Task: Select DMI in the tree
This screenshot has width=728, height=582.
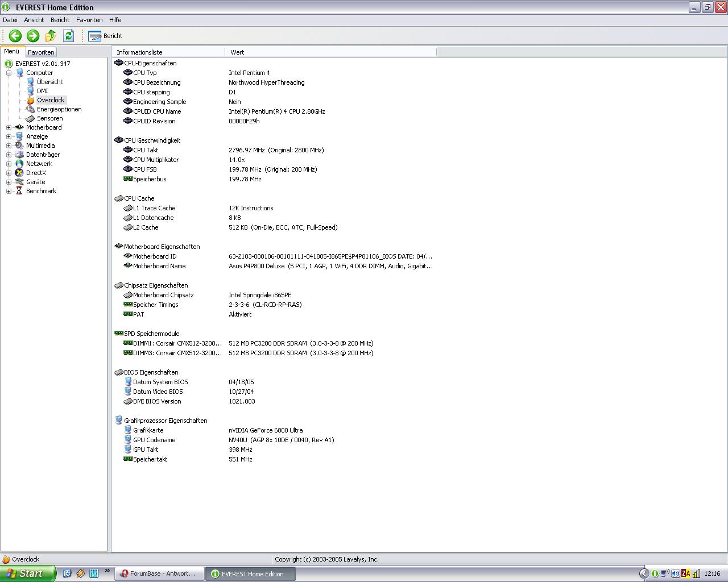Action: (43, 91)
